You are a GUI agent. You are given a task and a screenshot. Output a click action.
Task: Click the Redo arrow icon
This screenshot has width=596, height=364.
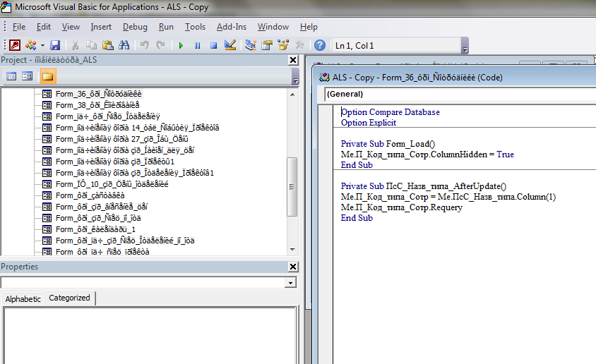point(161,45)
